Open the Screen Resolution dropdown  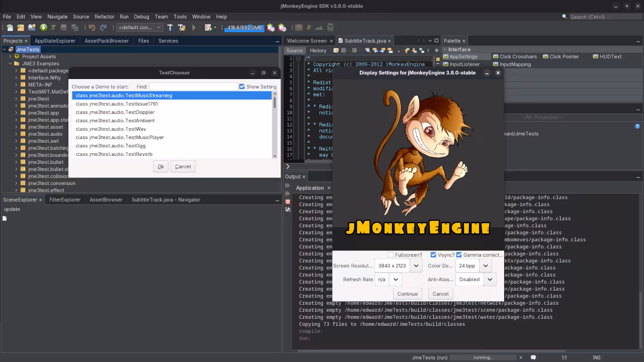(416, 265)
